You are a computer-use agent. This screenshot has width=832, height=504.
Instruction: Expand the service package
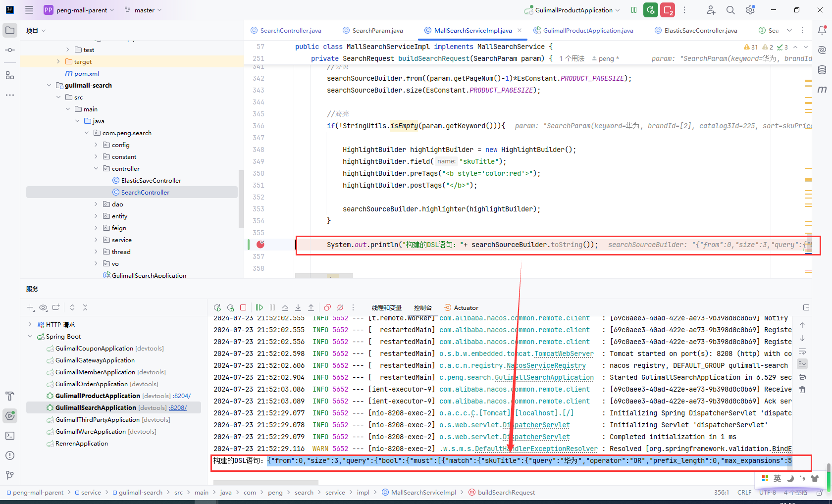coord(96,240)
